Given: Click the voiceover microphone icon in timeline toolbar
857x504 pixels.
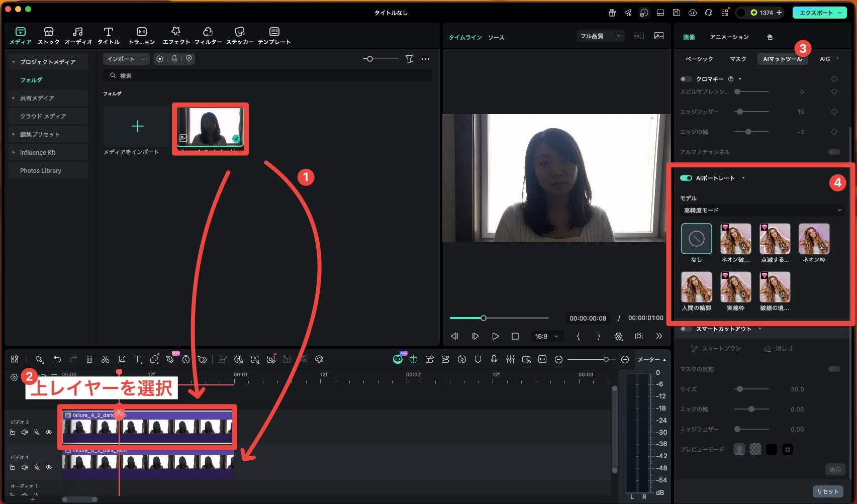Looking at the screenshot, I should click(x=494, y=359).
